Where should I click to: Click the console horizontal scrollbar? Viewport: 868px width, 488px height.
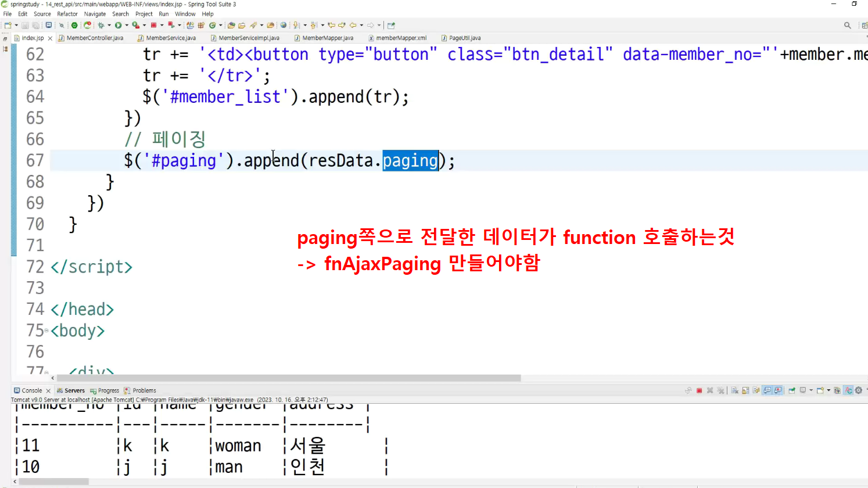[x=53, y=482]
